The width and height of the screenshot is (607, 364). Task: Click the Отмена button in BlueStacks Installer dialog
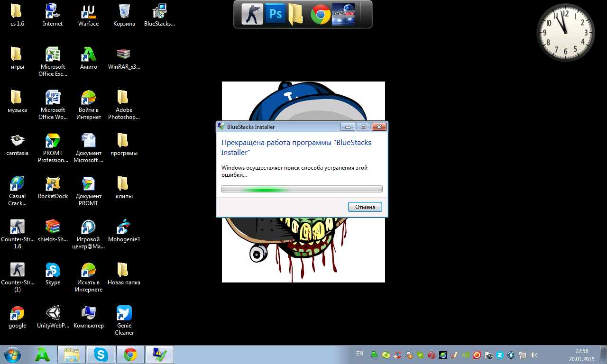(x=365, y=207)
